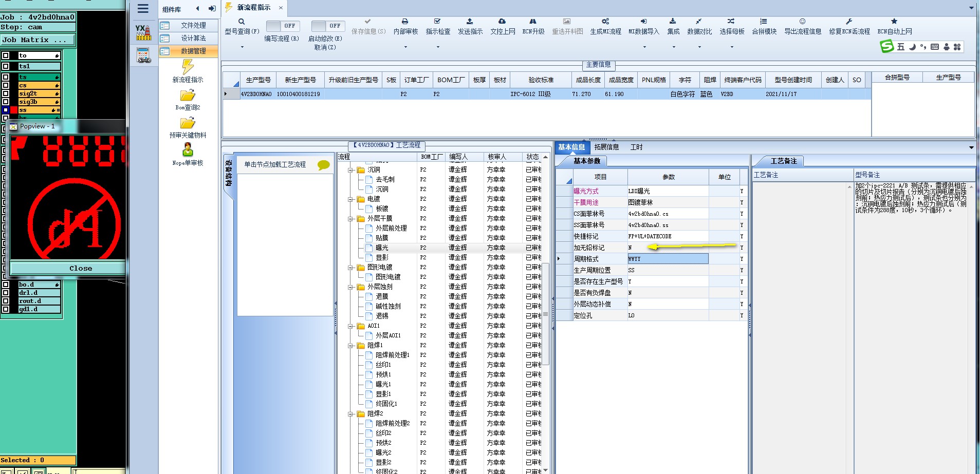Click process tree scrollbar down arrow

click(x=545, y=470)
